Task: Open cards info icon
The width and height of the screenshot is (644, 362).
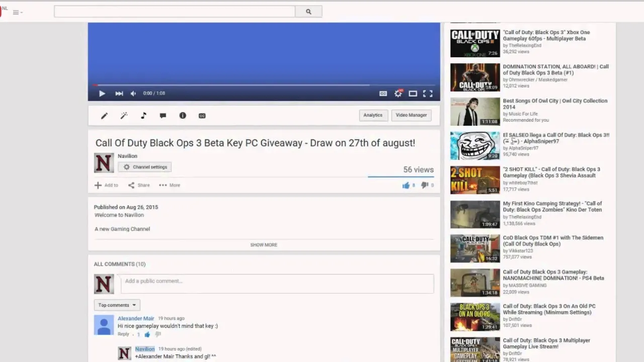Action: point(183,116)
